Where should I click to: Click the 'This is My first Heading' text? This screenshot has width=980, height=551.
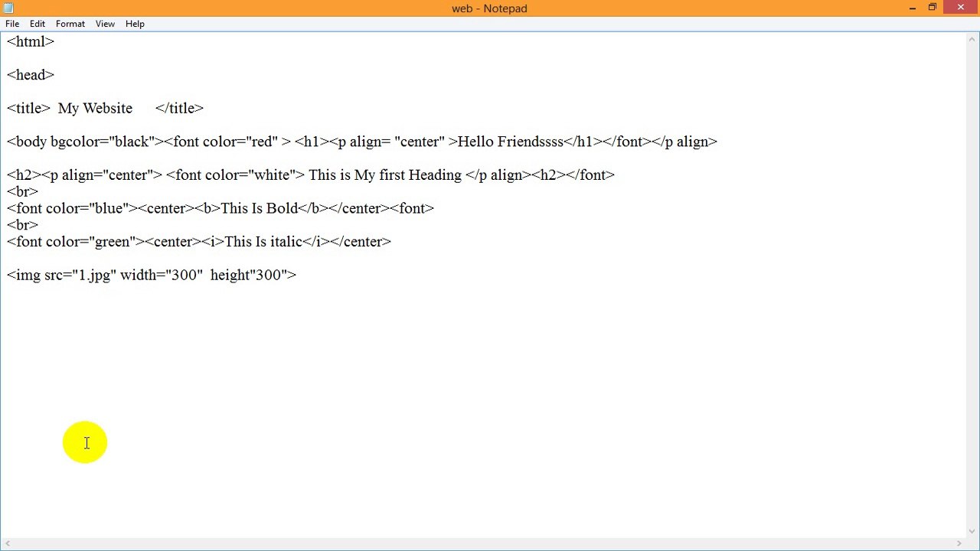pyautogui.click(x=385, y=175)
